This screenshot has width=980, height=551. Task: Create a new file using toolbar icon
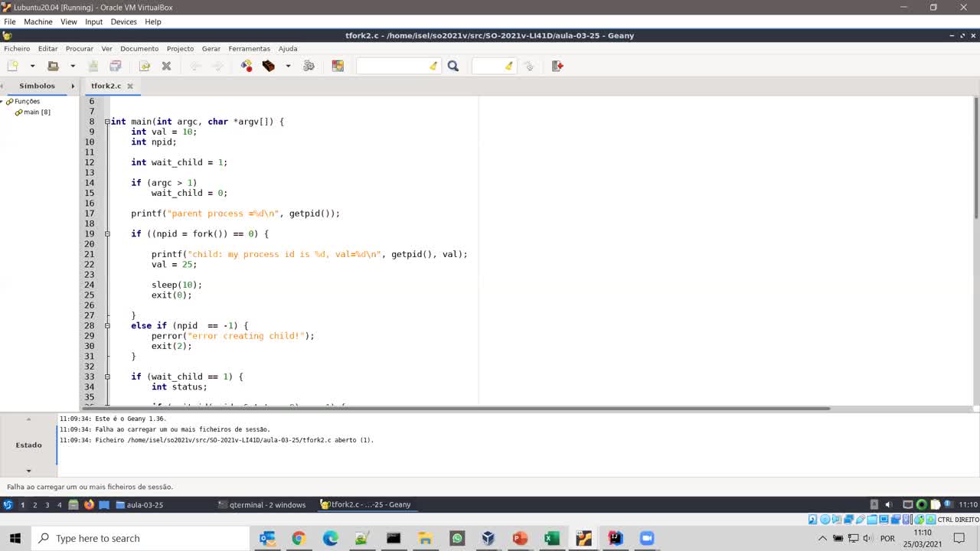pos(12,66)
